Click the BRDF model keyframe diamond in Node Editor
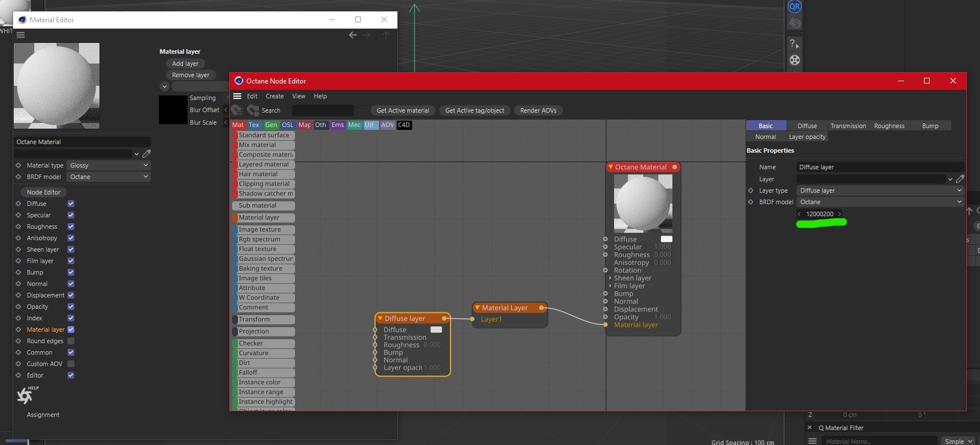The width and height of the screenshot is (980, 445). 751,202
